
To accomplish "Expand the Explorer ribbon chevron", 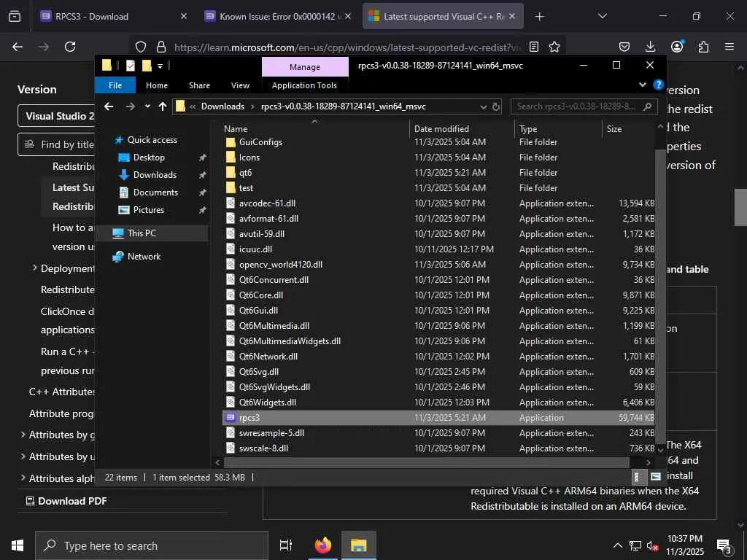I will (x=642, y=85).
